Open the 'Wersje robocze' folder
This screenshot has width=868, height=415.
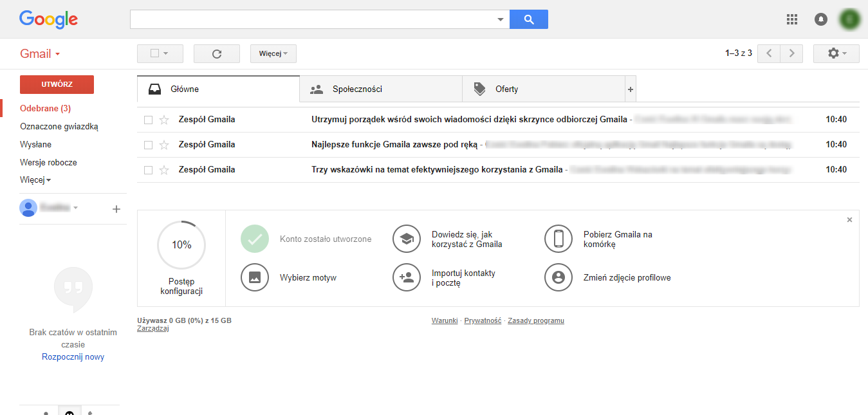(48, 163)
